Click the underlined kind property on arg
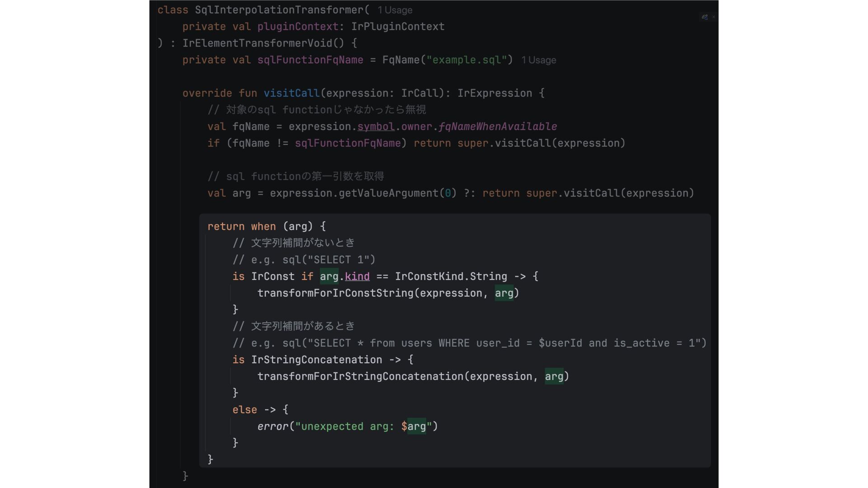Screen dimensions: 868x488 pos(357,277)
